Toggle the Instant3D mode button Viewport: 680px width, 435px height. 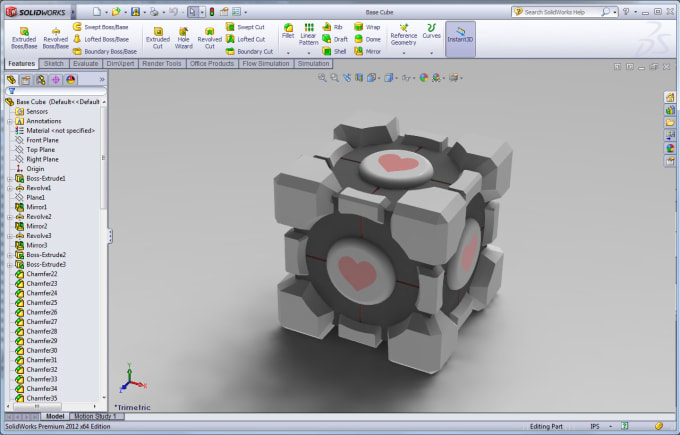(x=460, y=39)
